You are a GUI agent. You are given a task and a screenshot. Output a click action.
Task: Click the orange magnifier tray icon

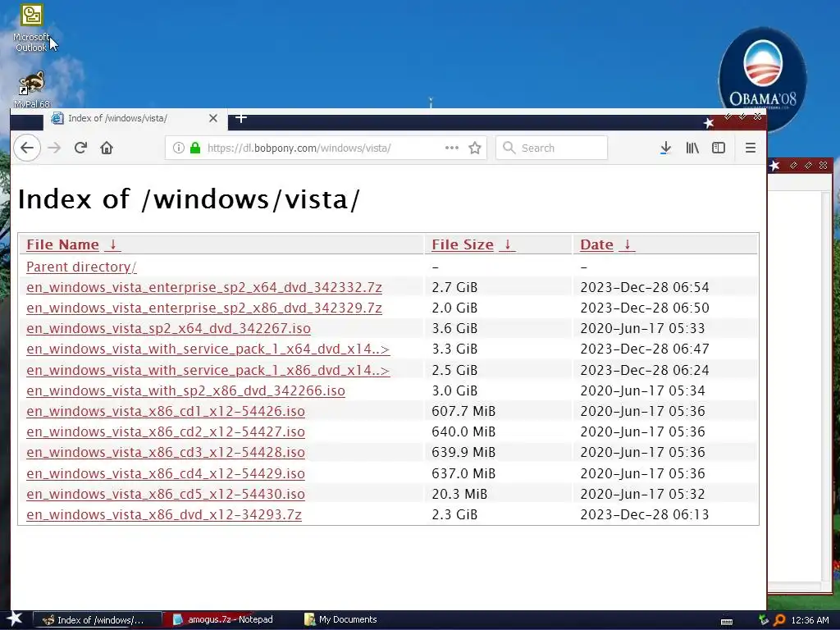coord(779,620)
